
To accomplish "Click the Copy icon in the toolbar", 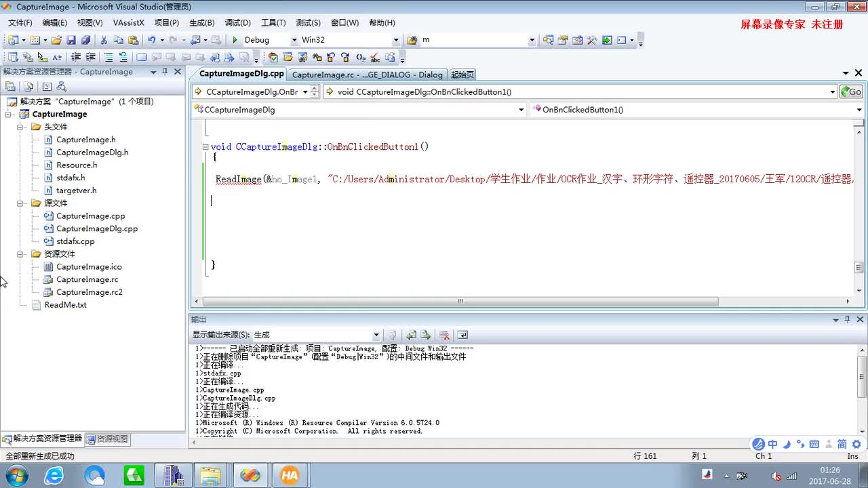I will tap(119, 40).
